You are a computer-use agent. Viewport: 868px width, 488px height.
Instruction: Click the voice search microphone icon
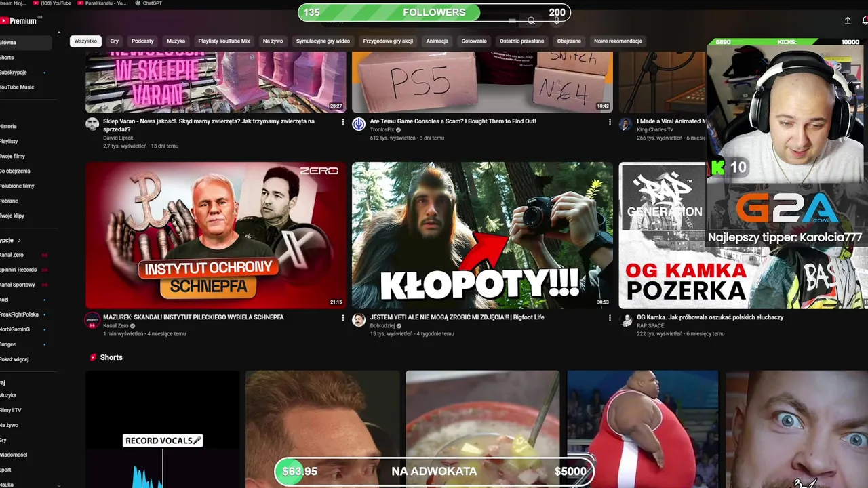click(557, 21)
